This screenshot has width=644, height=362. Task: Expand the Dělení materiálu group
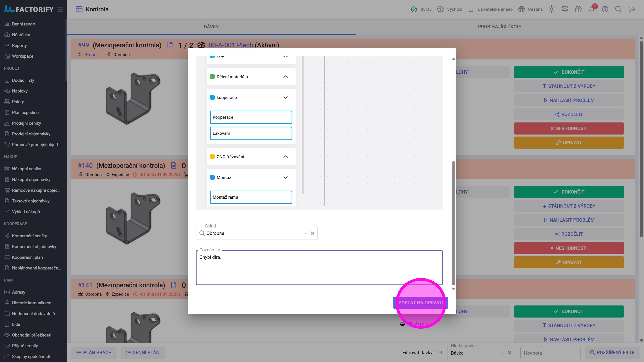(286, 77)
